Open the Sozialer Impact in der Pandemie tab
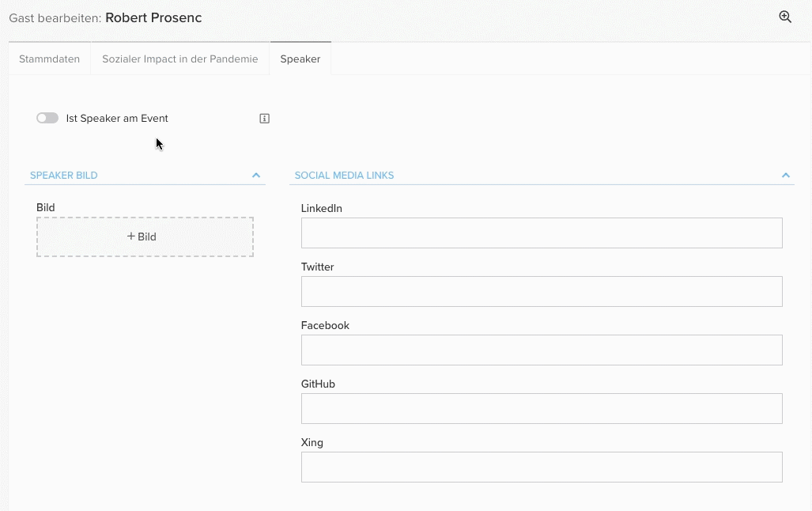Screen dimensions: 812x511 (180, 59)
